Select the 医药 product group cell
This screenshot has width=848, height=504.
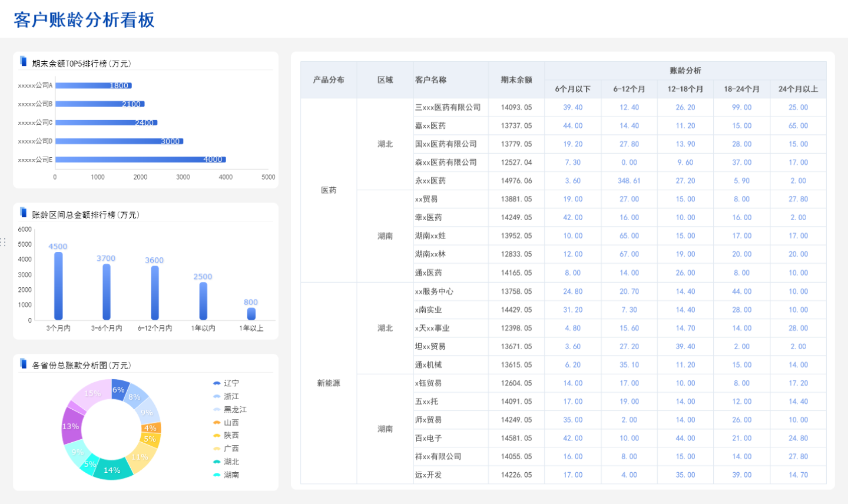(x=327, y=190)
